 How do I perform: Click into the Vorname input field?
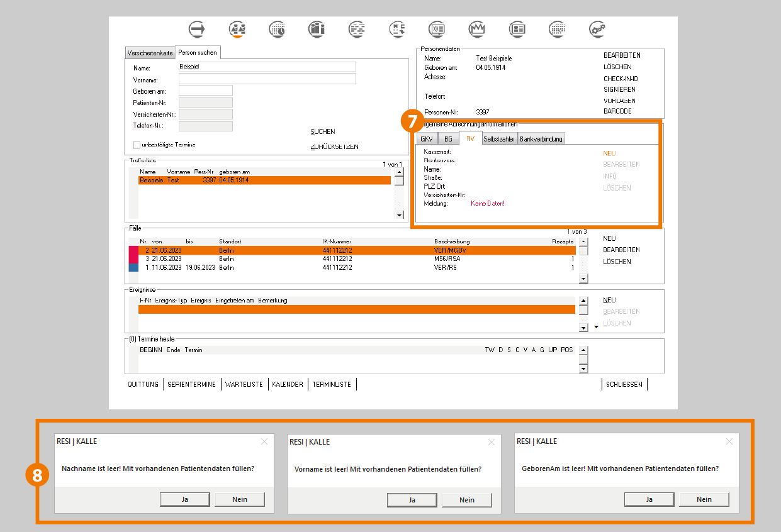(267, 79)
